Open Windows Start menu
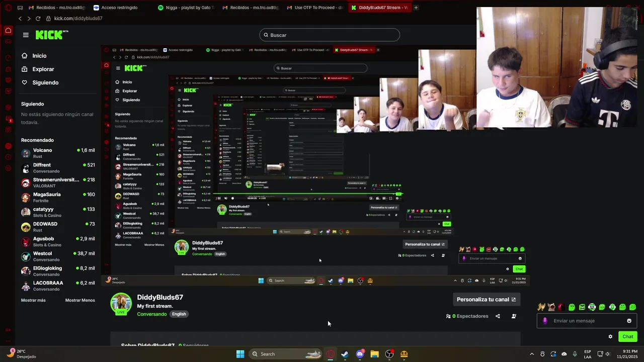644x362 pixels. (x=240, y=354)
